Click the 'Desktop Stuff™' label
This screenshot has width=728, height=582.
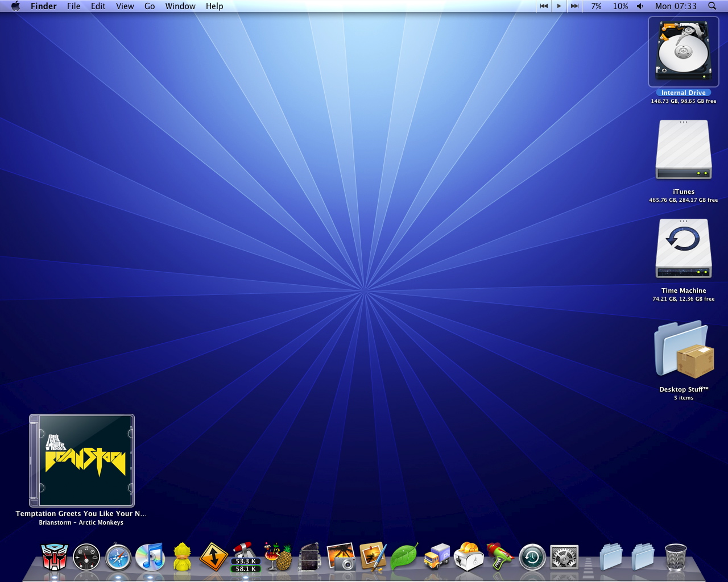[x=684, y=389]
